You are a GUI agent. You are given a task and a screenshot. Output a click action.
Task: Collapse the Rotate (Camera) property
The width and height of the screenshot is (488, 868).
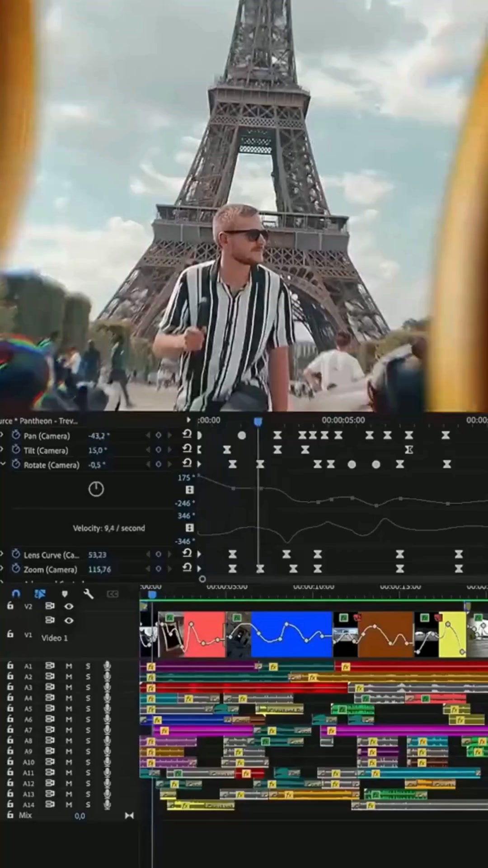click(x=3, y=464)
